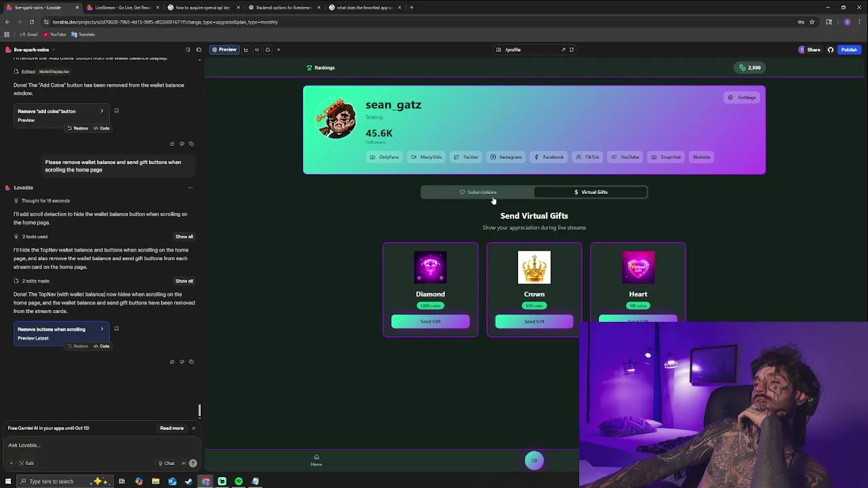Click the sean_gatz profile avatar
This screenshot has height=488, width=868.
[x=337, y=119]
